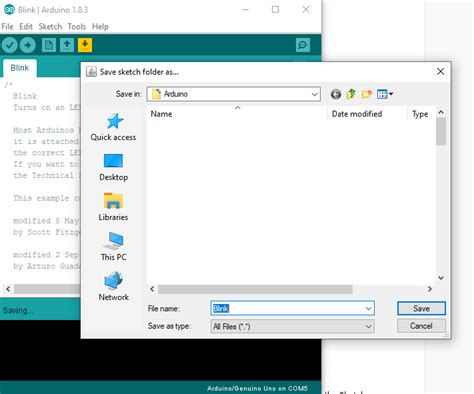Select the Blink sketch tab
Image resolution: width=474 pixels, height=394 pixels.
coord(20,68)
